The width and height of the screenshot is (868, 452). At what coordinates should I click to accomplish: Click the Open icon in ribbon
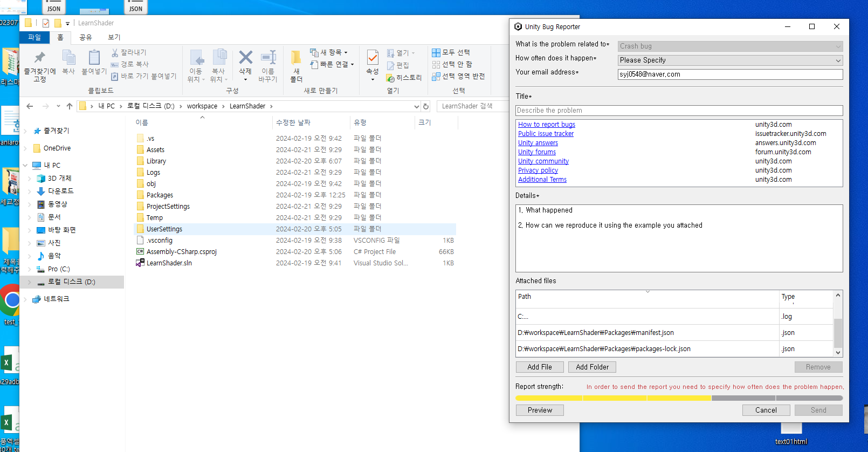click(391, 53)
